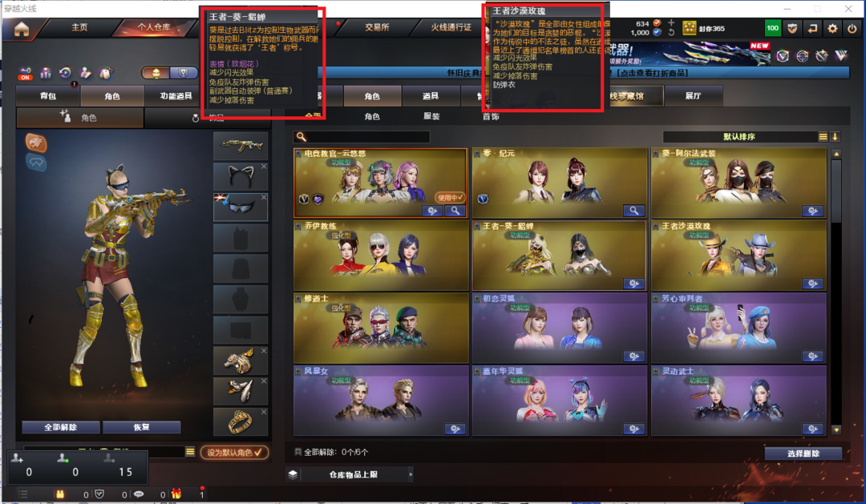Tick the 全部解除 checkbox below the card grid

pos(298,452)
